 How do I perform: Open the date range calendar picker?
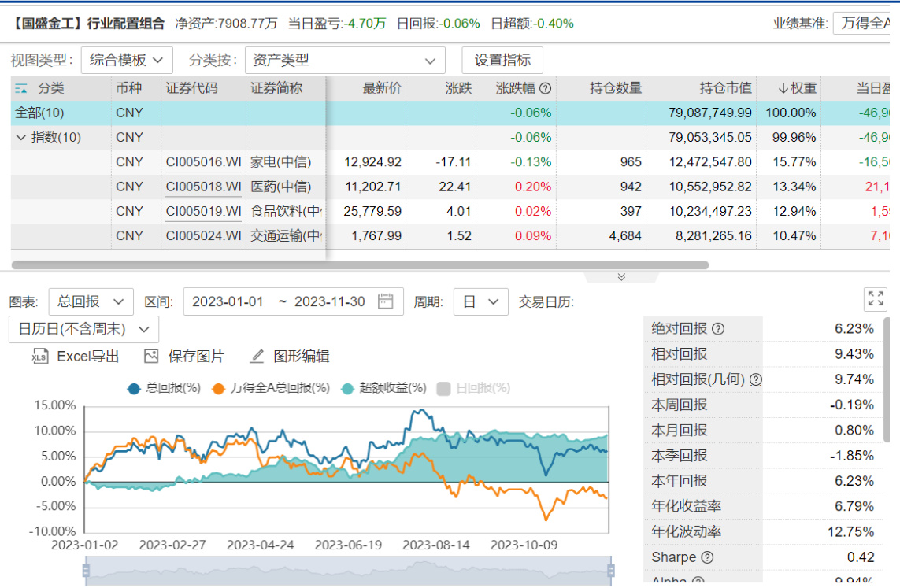385,301
